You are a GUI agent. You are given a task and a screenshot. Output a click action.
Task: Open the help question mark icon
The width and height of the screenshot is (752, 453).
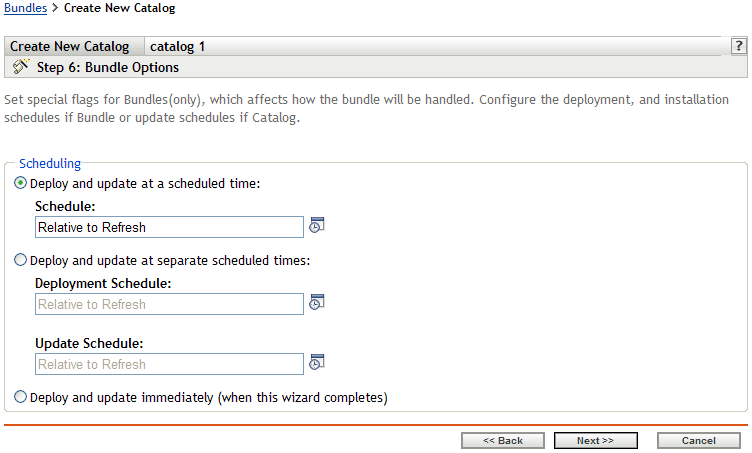pos(739,47)
